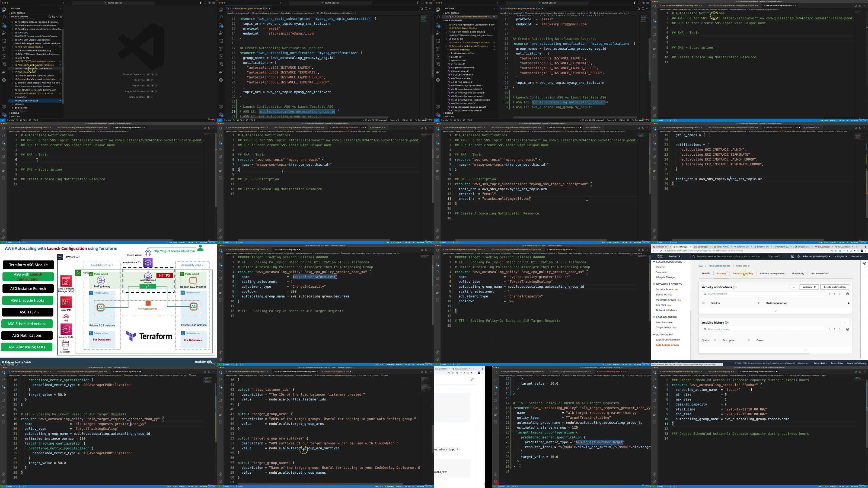Viewport: 868px width, 488px height.
Task: Open AWS CloudShell icon in console navbar
Action: (x=793, y=256)
